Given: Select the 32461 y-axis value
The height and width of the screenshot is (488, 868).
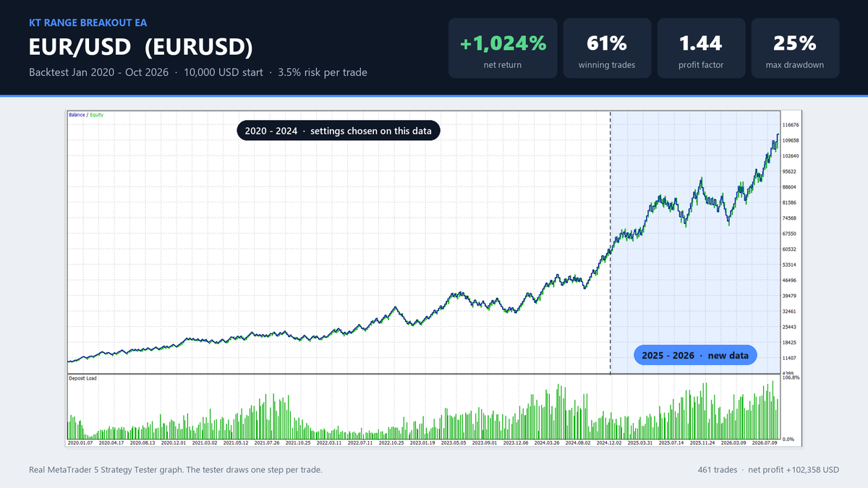Looking at the screenshot, I should click(789, 312).
